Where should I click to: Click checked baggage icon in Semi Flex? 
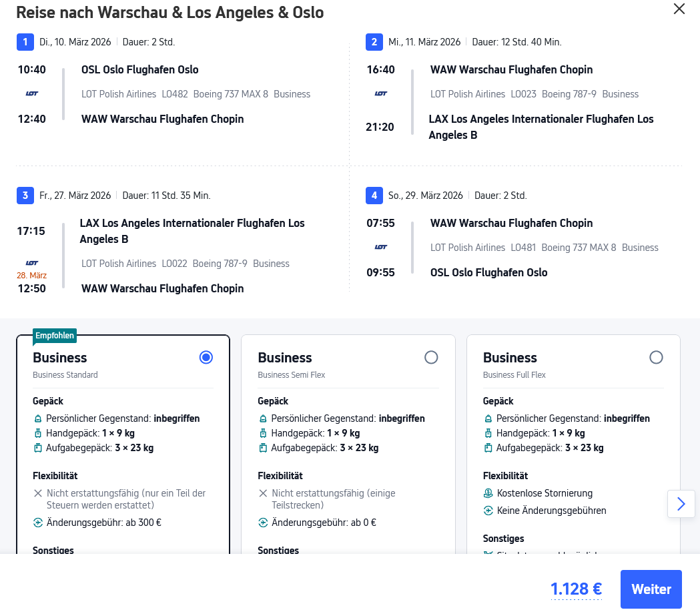[x=263, y=448]
